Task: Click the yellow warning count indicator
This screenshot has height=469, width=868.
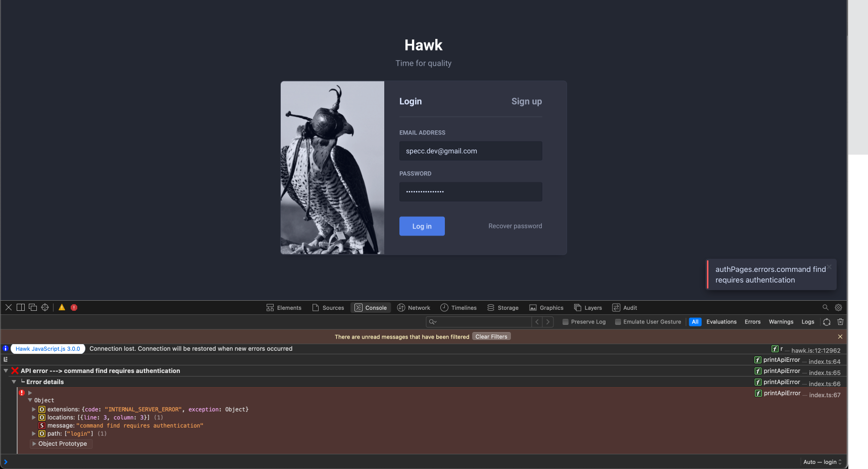Action: [62, 307]
